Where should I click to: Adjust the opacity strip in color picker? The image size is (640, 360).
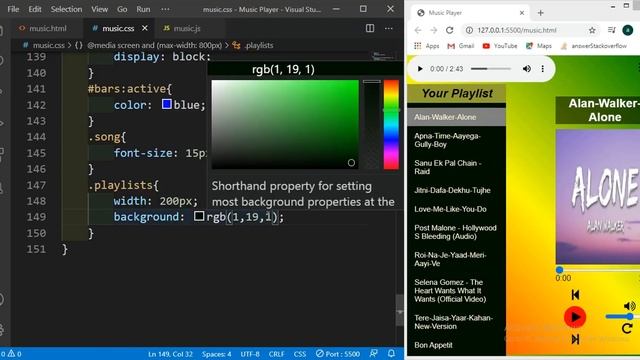tap(371, 124)
